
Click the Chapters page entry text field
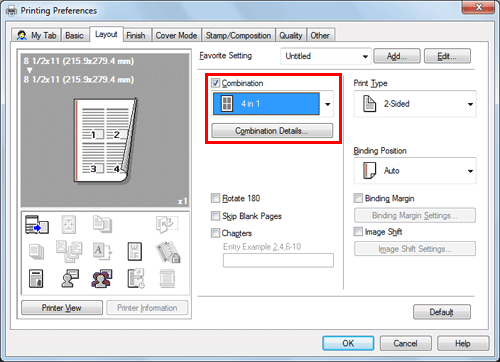(x=278, y=260)
